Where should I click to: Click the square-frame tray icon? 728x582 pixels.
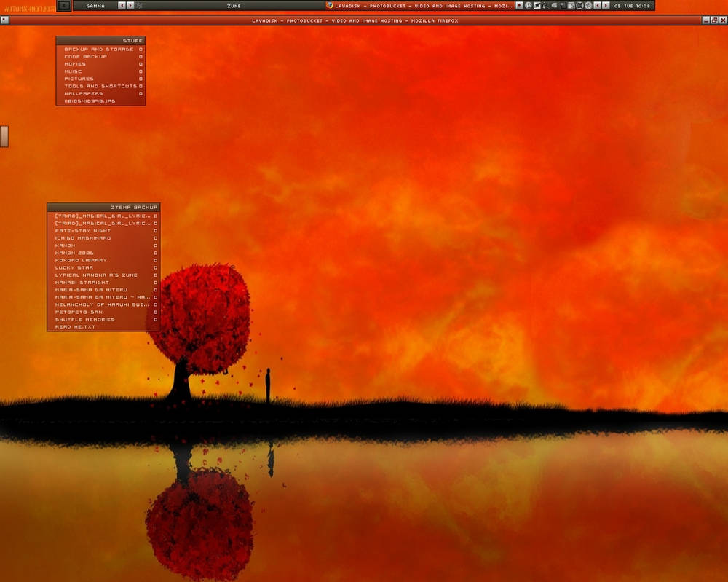[x=579, y=6]
